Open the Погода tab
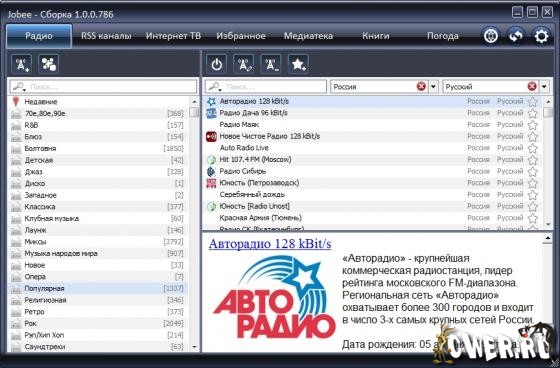The width and height of the screenshot is (560, 368). click(x=443, y=36)
